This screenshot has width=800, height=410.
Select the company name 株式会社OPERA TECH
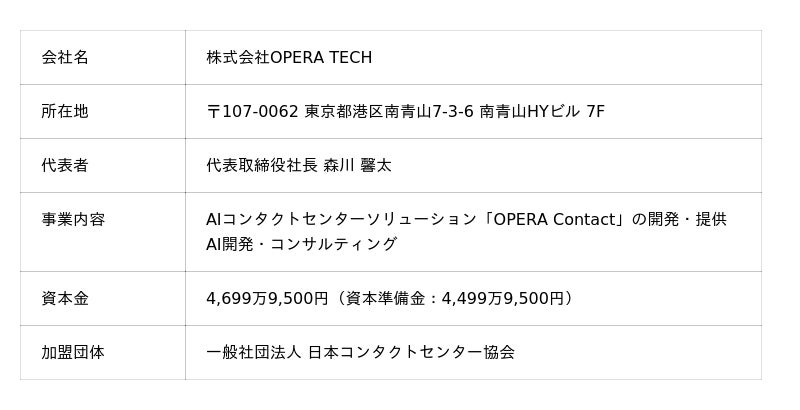pos(289,57)
